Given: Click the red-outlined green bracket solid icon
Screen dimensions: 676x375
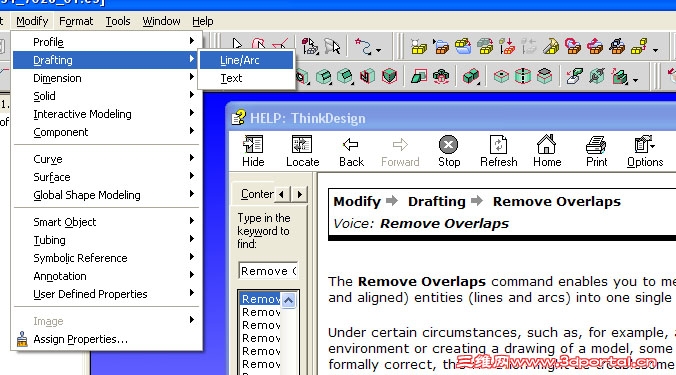Looking at the screenshot, I should click(367, 77).
